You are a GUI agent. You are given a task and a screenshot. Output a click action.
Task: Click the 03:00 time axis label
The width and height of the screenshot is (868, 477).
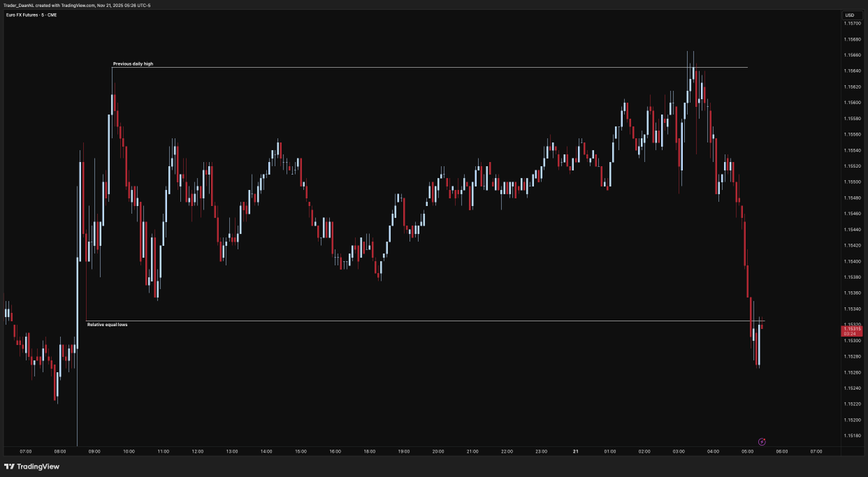click(x=678, y=452)
